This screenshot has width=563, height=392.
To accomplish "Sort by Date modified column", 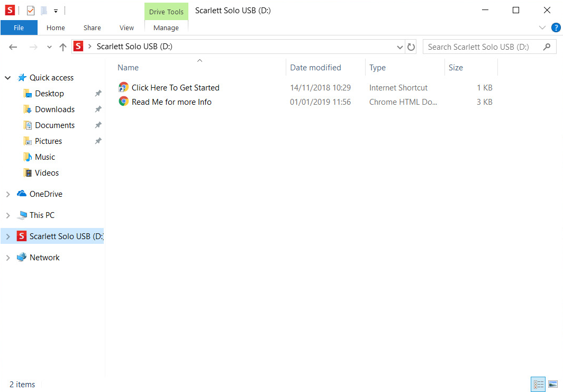I will 315,68.
